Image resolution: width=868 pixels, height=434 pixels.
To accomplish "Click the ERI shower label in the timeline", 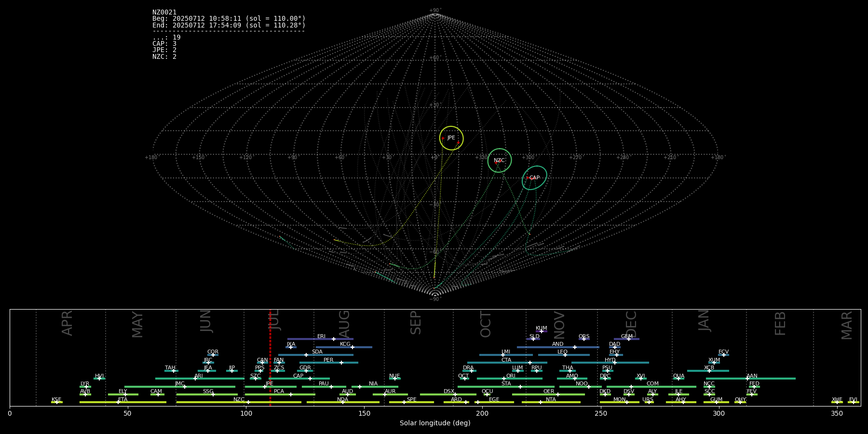I will 322,337.
